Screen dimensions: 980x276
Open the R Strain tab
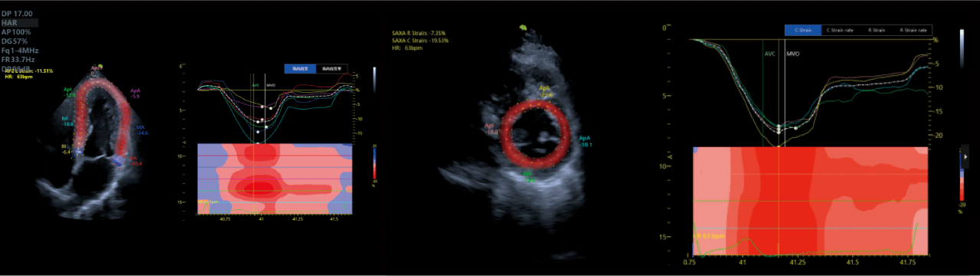pyautogui.click(x=875, y=29)
